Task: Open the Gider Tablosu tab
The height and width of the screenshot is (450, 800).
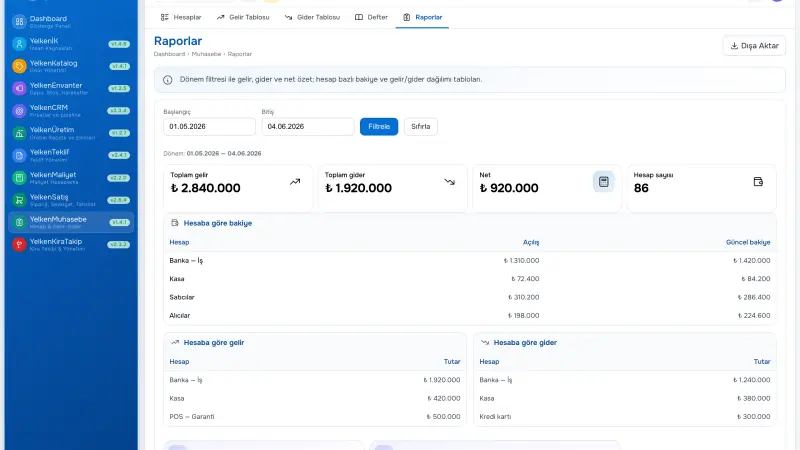Action: click(x=312, y=17)
